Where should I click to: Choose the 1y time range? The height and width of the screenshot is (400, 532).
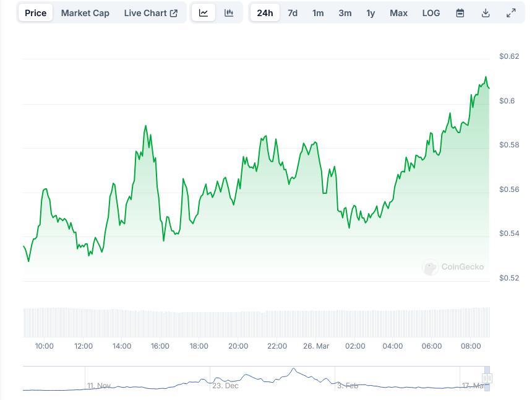pyautogui.click(x=371, y=13)
